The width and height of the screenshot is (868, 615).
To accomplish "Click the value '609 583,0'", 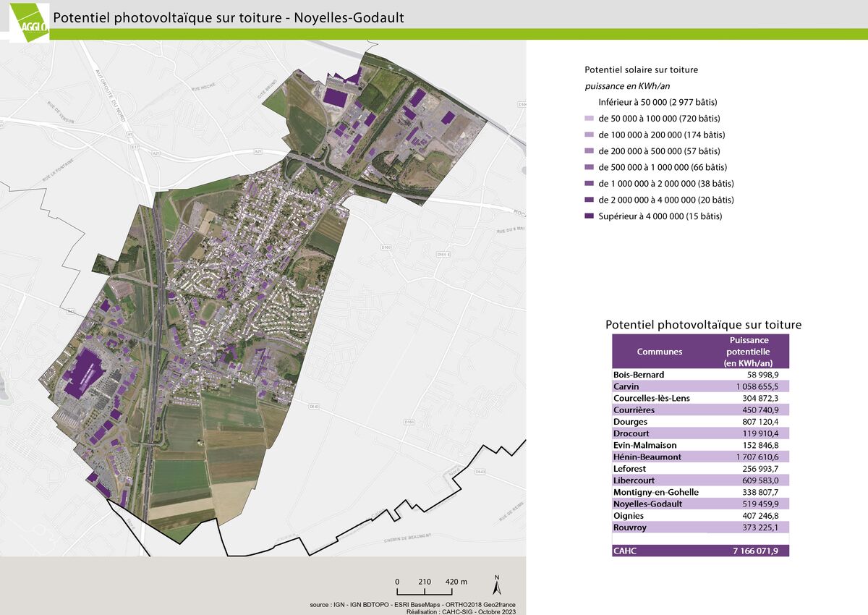I will click(x=759, y=480).
